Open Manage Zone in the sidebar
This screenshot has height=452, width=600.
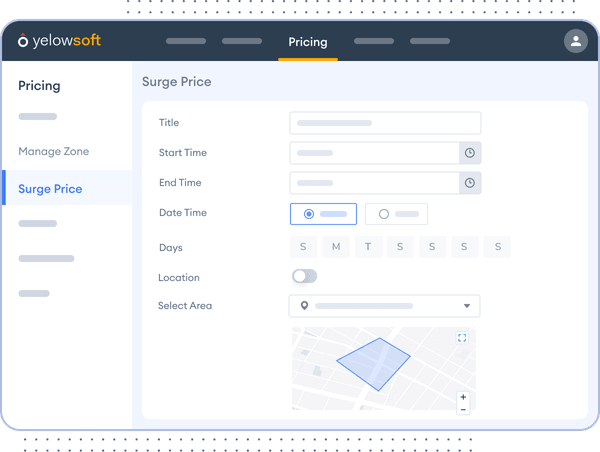(54, 151)
